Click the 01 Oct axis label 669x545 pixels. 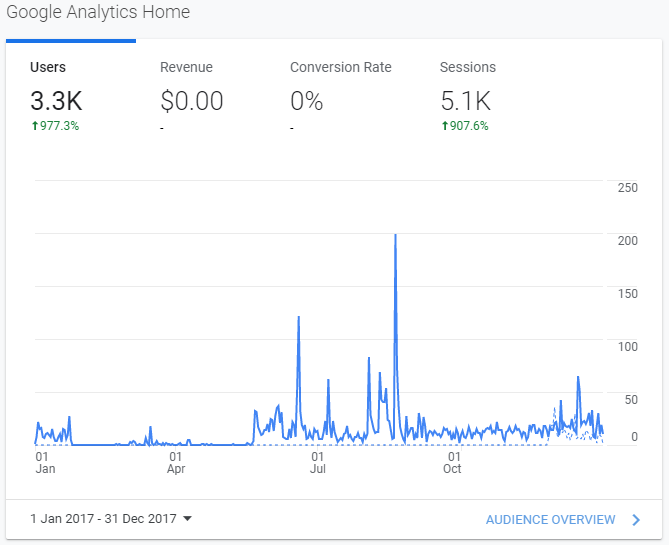click(452, 463)
